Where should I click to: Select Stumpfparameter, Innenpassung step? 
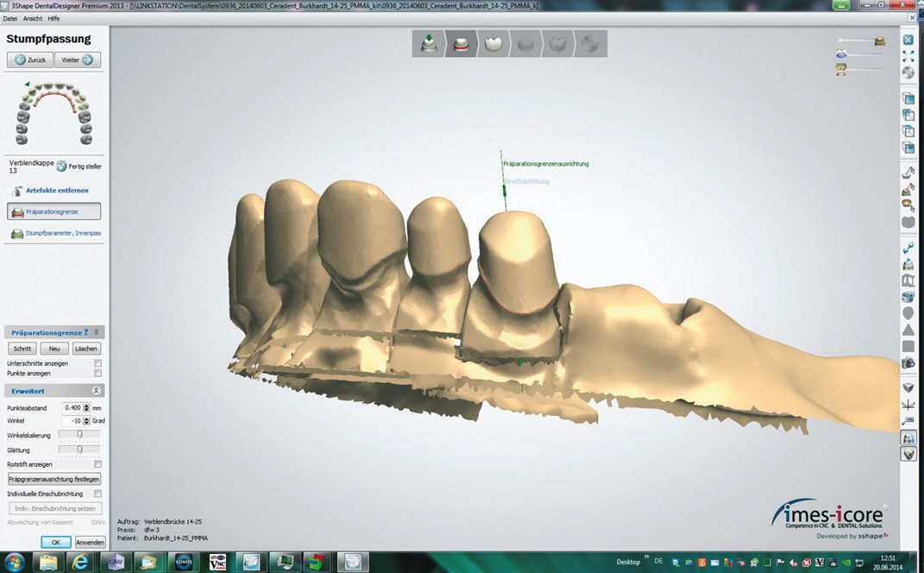click(56, 234)
